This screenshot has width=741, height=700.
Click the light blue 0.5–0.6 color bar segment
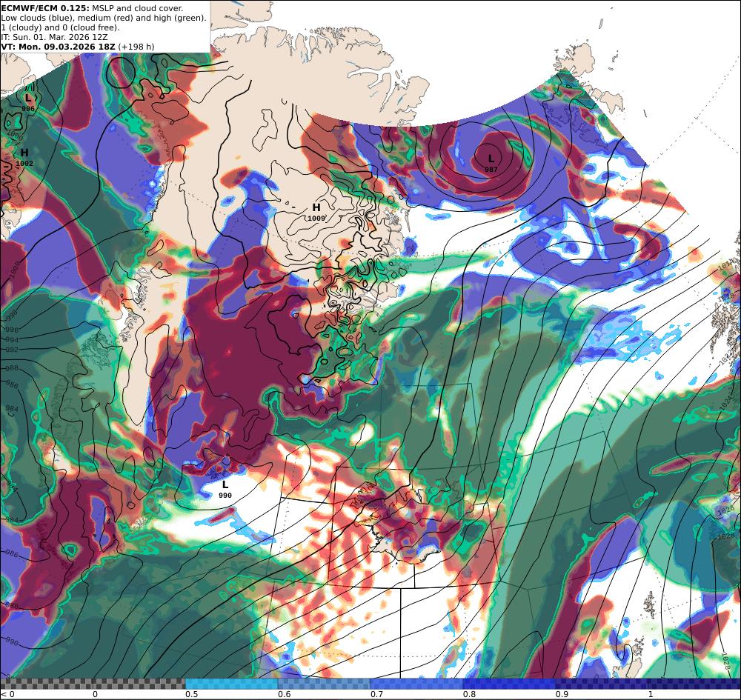tap(231, 684)
